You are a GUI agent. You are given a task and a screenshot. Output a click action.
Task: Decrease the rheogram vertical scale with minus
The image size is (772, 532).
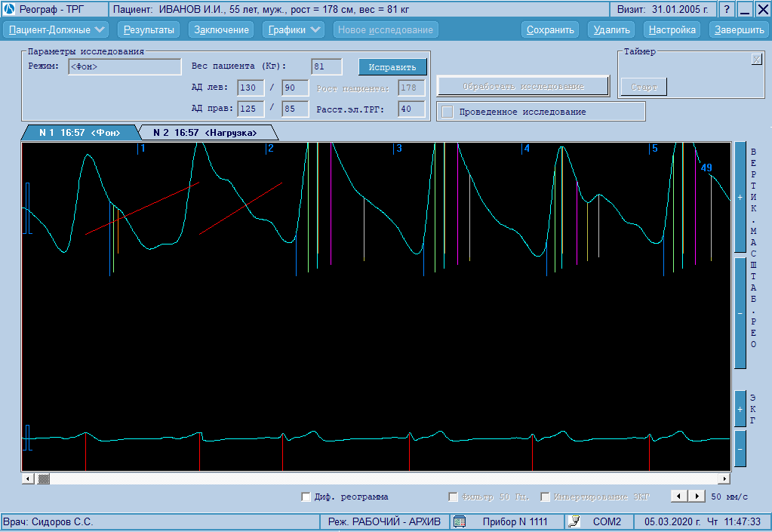point(740,313)
